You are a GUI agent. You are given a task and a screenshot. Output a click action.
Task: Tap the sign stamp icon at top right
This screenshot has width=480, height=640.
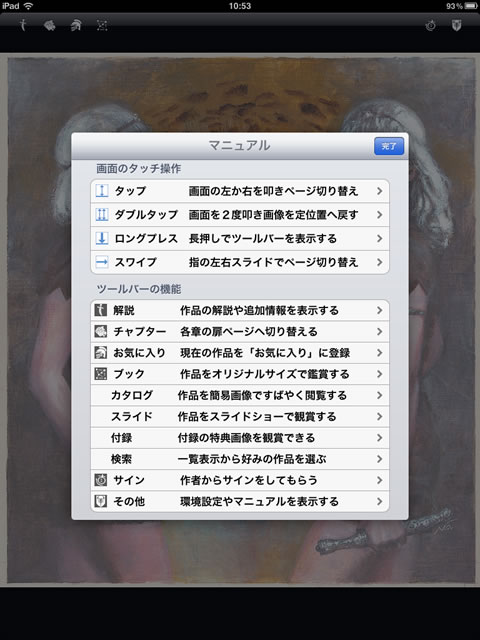click(x=431, y=26)
